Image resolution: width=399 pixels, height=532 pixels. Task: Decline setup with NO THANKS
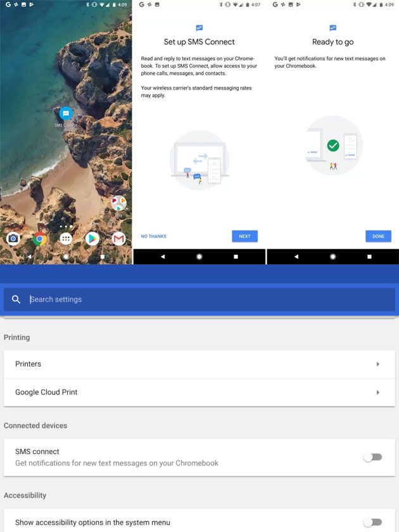point(154,237)
